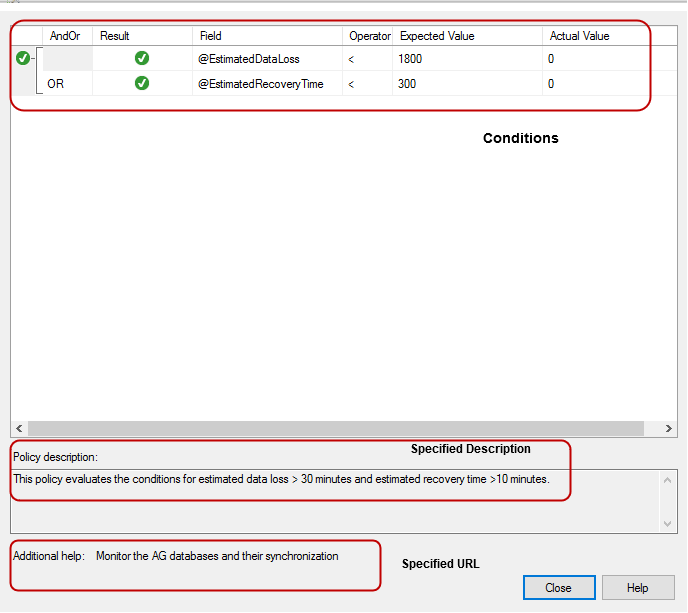Click the Result column header
The height and width of the screenshot is (613, 688).
tap(115, 36)
